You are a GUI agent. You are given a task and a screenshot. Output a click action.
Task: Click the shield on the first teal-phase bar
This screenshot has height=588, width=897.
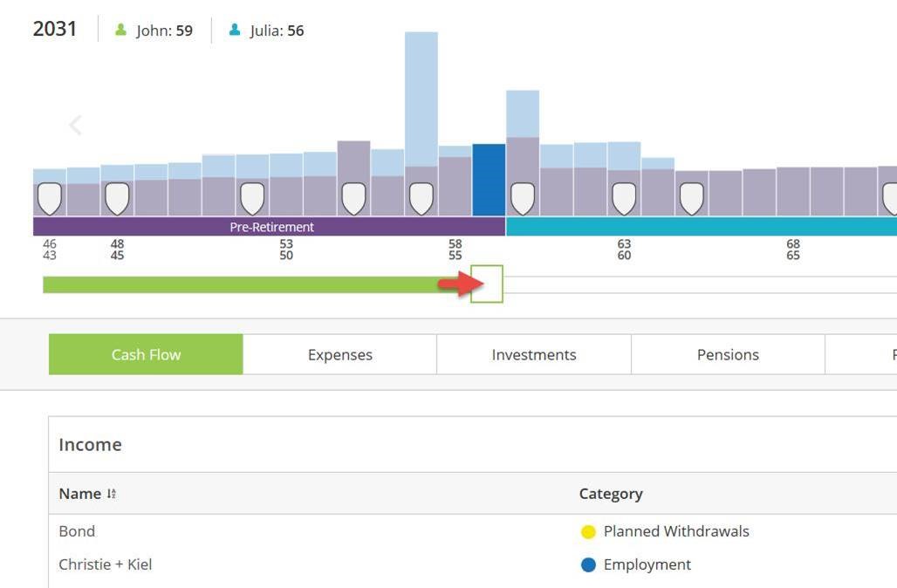pos(522,198)
